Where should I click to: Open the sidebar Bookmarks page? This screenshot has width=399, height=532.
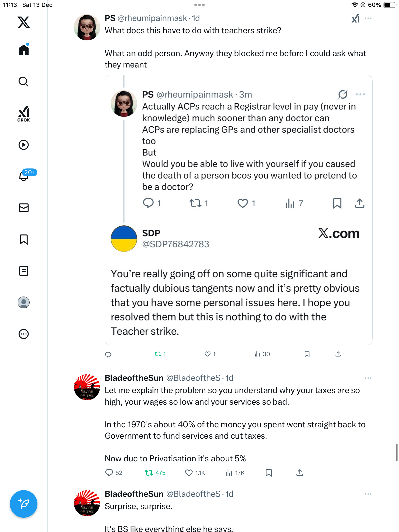click(24, 239)
